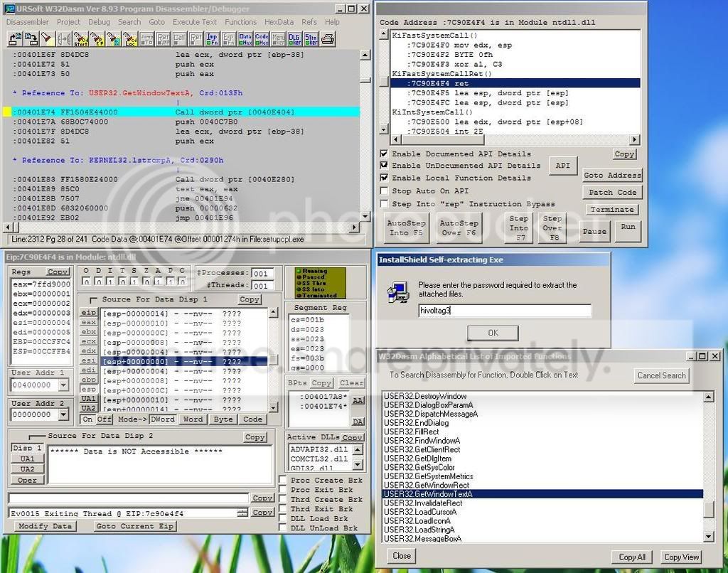This screenshot has height=573, width=728.
Task: Click OK in the InstallShield dialog
Action: tap(493, 333)
